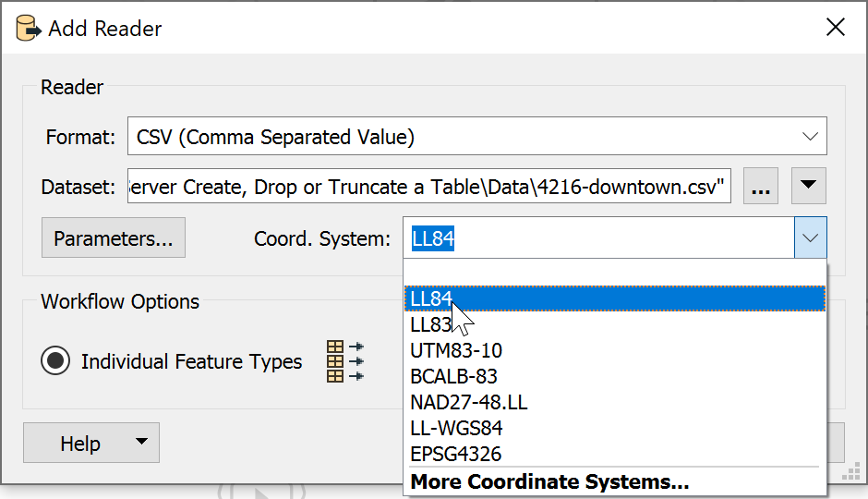Expand the Dataset options black arrow
Screen dimensions: 868x499
(x=809, y=186)
